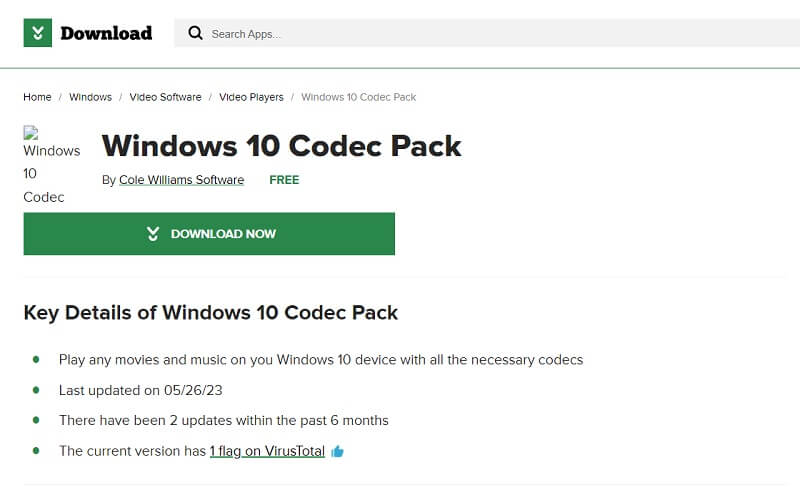Click the green Download logo icon
Image resolution: width=800 pixels, height=487 pixels.
pos(38,33)
